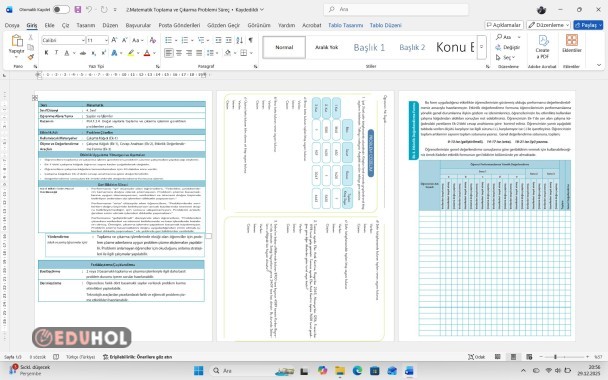Viewport: 608px width, 380px height.
Task: Toggle Justify paragraph alignment
Action: tap(199, 53)
